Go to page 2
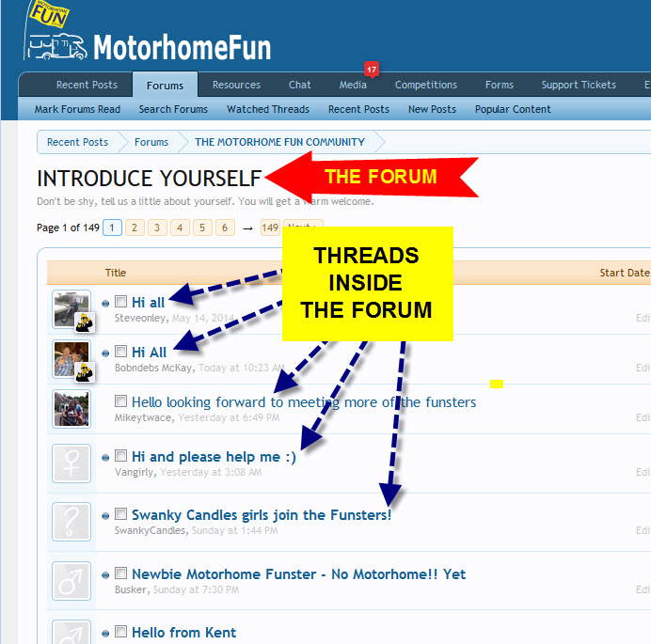The width and height of the screenshot is (651, 644). (135, 228)
